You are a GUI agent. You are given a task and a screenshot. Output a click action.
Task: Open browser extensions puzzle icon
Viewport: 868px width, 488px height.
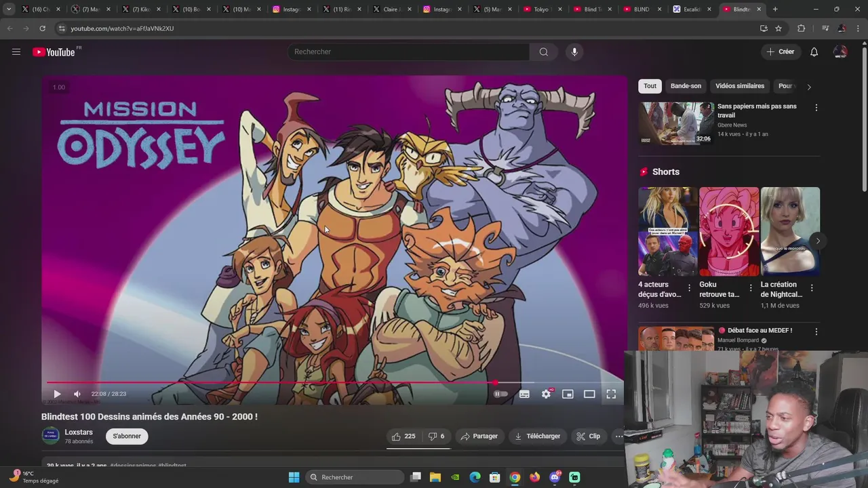801,28
